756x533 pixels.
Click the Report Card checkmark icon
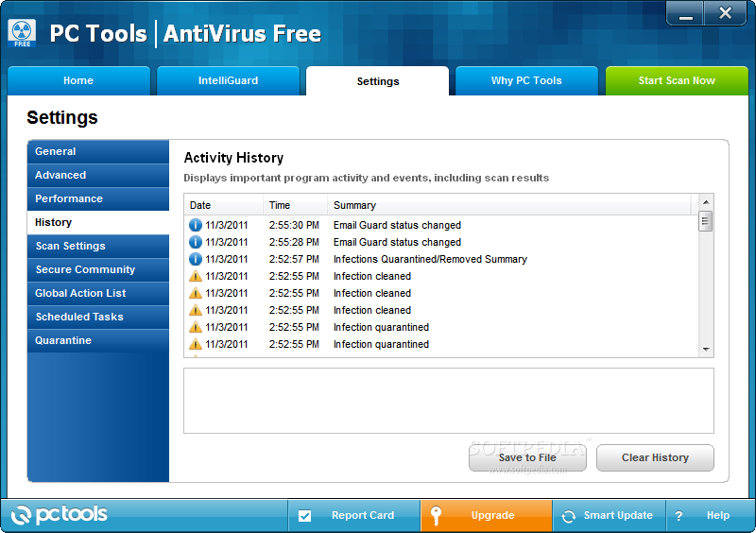click(304, 516)
